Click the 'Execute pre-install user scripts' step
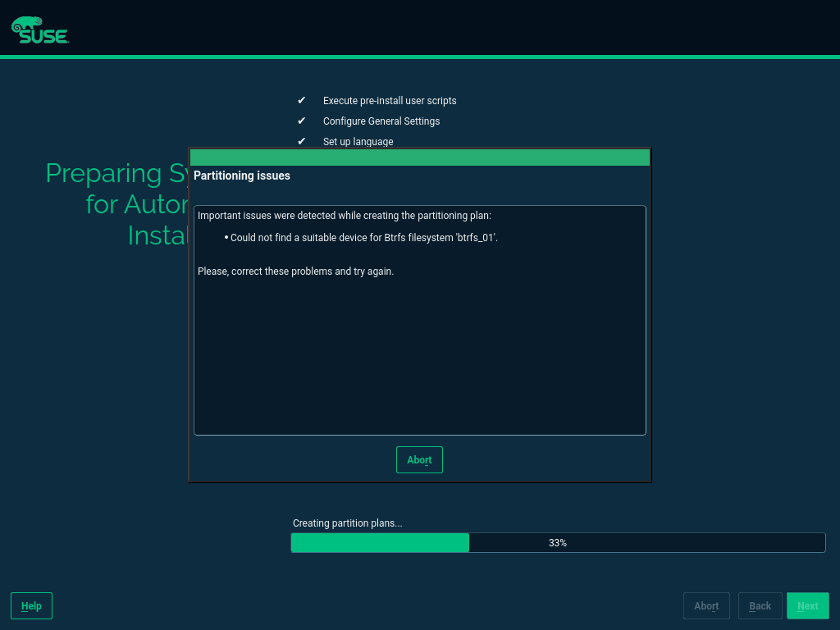 pos(390,100)
